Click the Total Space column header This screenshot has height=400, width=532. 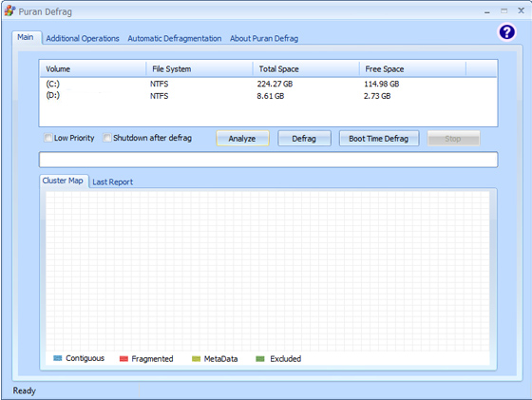(306, 68)
